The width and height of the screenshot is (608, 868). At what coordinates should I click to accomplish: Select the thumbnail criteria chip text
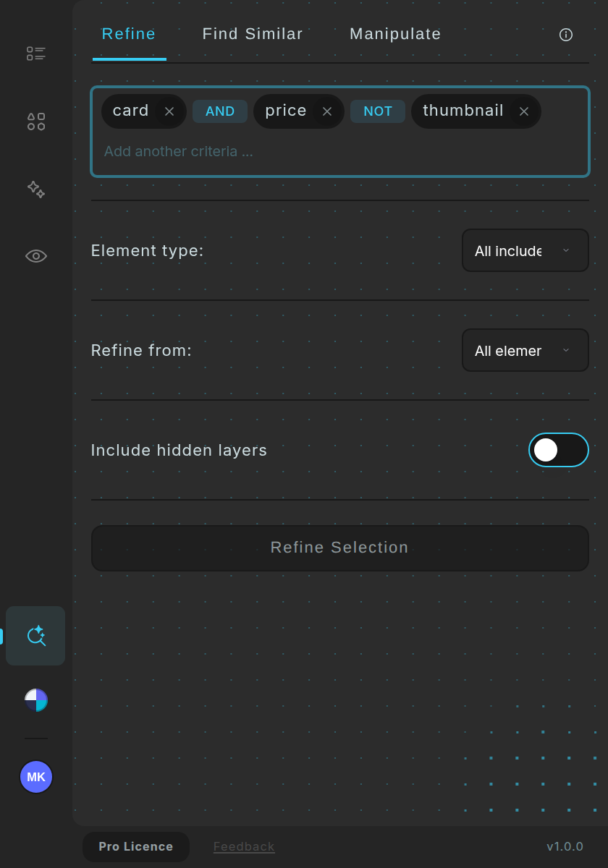click(463, 111)
